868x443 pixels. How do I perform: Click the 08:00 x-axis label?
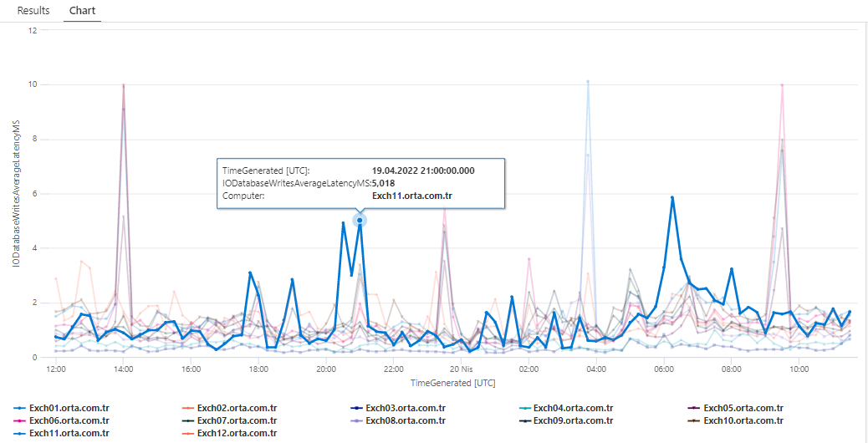731,368
